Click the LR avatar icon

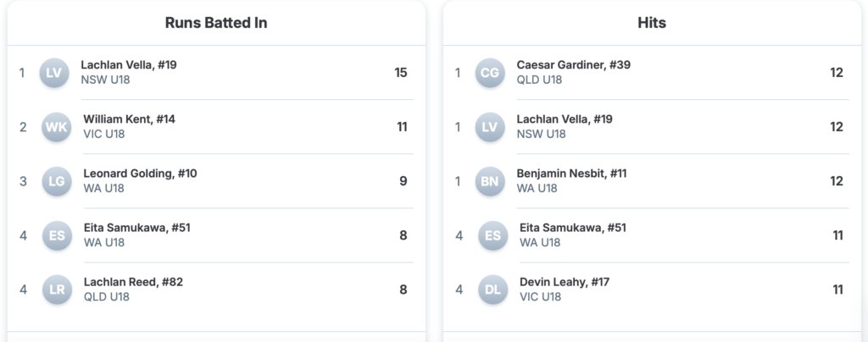[x=56, y=290]
